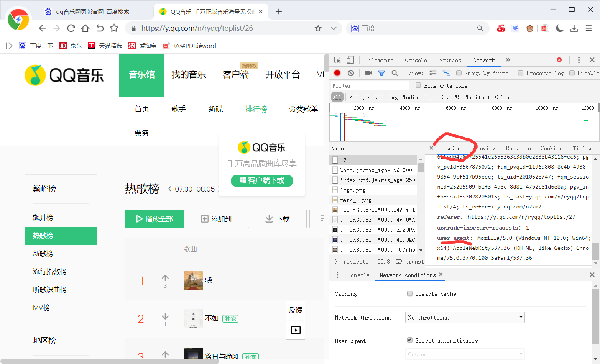
Task: Open the Response tab
Action: click(x=518, y=148)
